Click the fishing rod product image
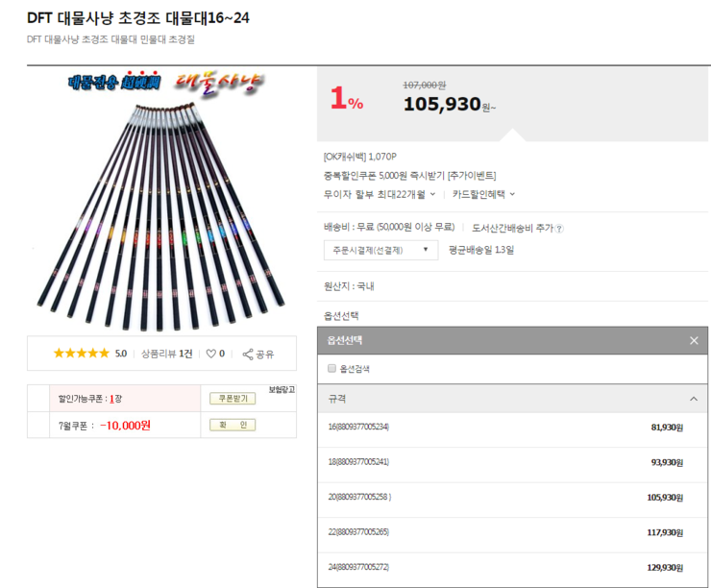This screenshot has height=588, width=711. click(160, 201)
